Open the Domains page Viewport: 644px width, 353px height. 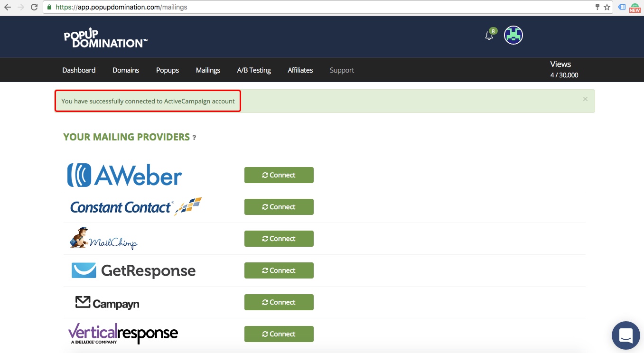126,70
